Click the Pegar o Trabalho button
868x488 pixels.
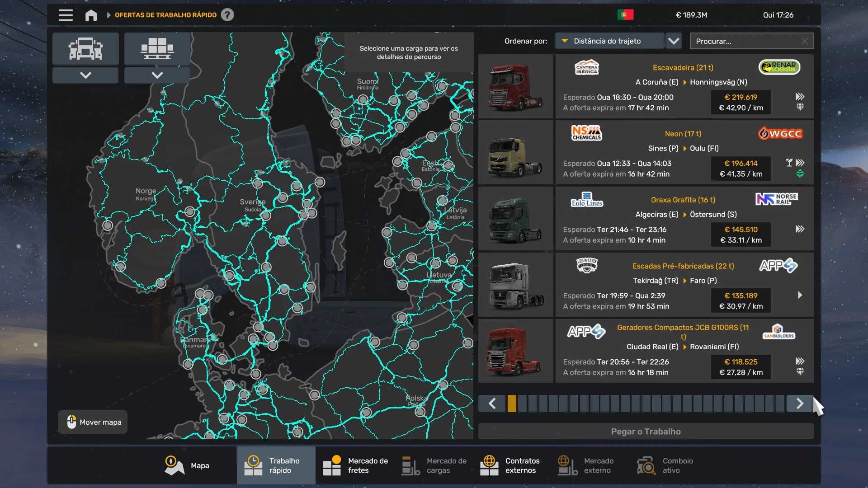[646, 432]
